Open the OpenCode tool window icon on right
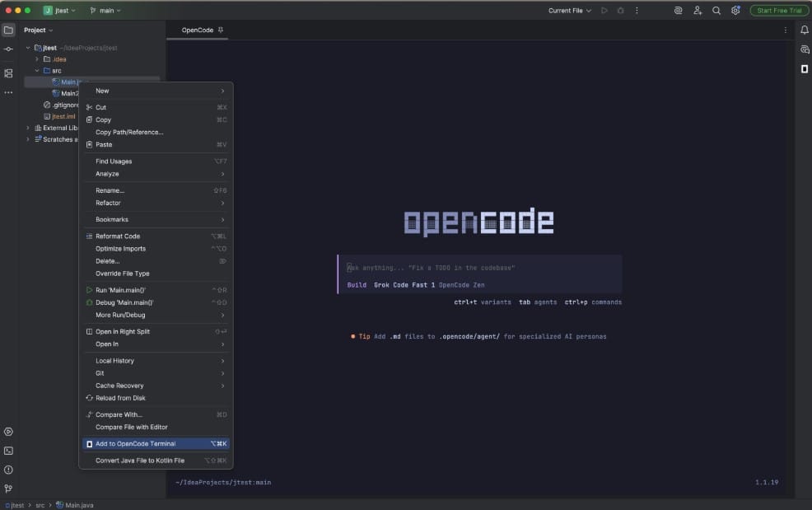This screenshot has height=510, width=812. 804,69
